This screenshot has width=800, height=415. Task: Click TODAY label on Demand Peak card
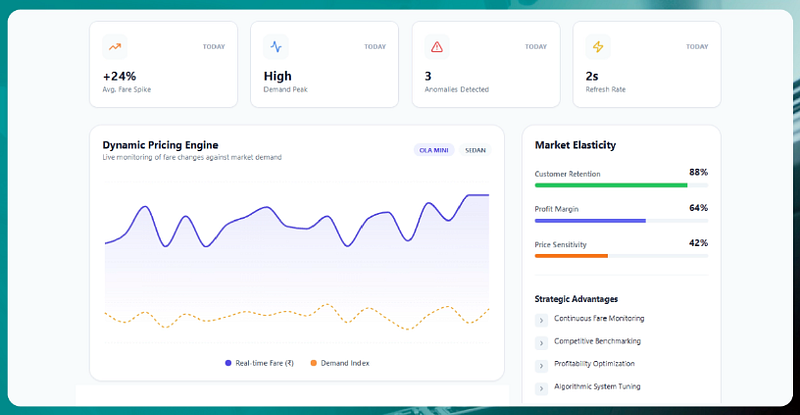(x=375, y=46)
